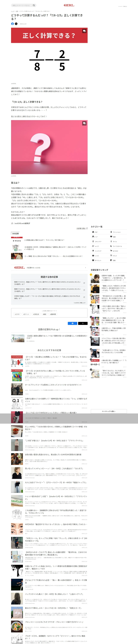Open the 診断 category icon
Viewport: 138px width, 644px height.
coord(111,260)
